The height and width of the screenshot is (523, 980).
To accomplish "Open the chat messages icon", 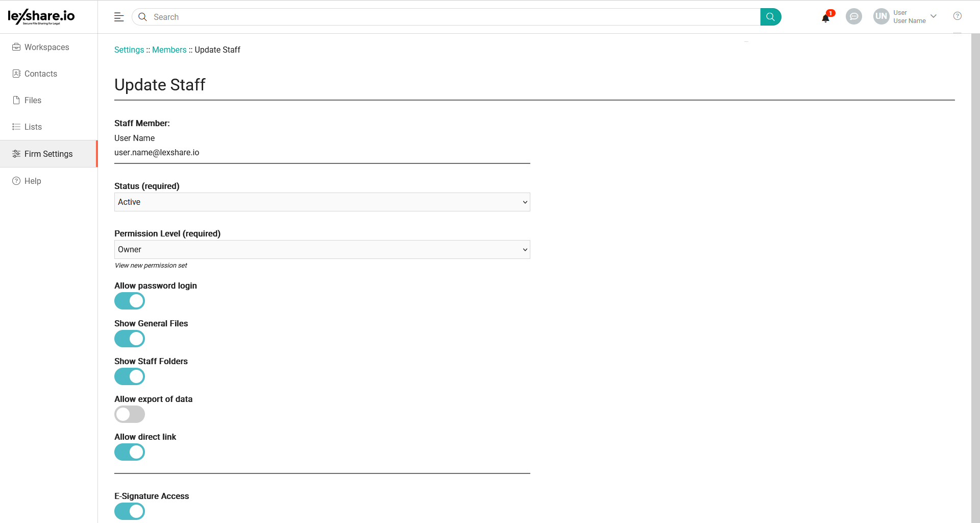I will click(x=853, y=17).
